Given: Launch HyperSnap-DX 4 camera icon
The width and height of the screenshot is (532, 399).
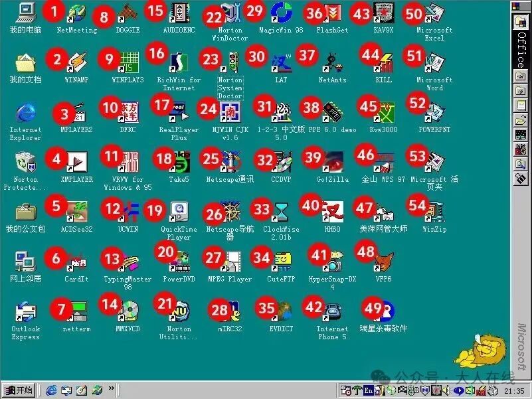Looking at the screenshot, I should (333, 262).
